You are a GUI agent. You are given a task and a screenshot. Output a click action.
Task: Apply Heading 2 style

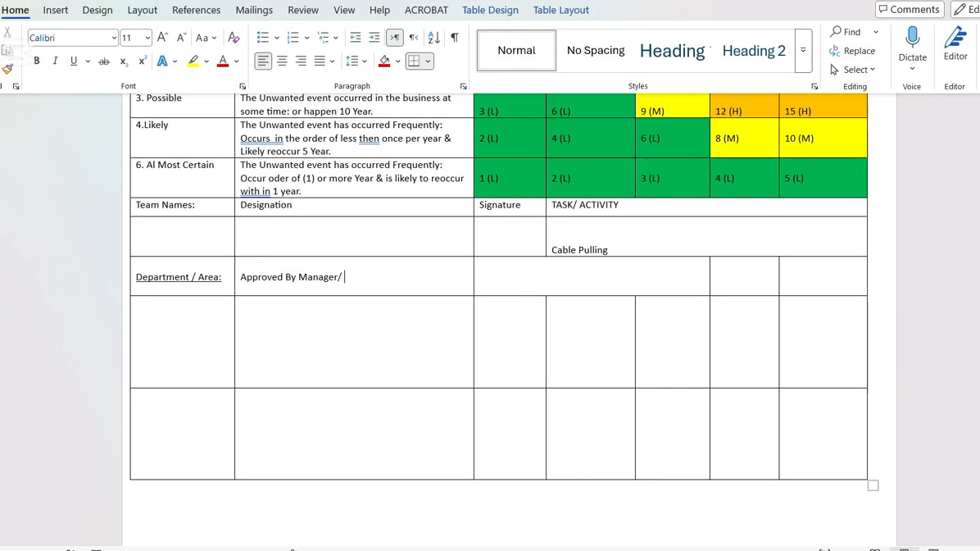[754, 51]
